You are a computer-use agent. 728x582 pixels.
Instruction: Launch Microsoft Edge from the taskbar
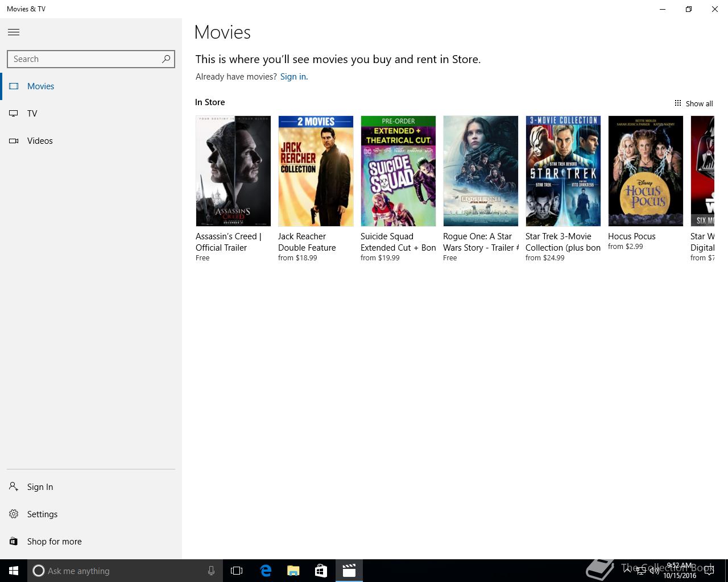point(266,571)
